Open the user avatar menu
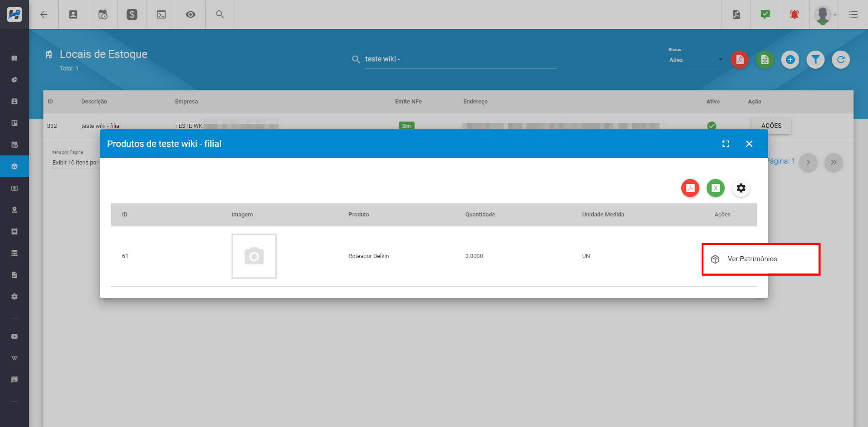 (825, 14)
